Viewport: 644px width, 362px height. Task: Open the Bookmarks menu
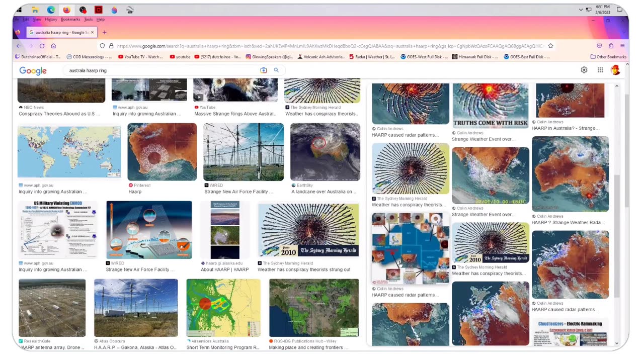coord(70,19)
